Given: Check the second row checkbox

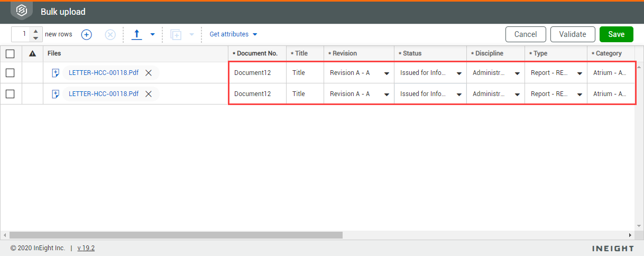Looking at the screenshot, I should 10,94.
